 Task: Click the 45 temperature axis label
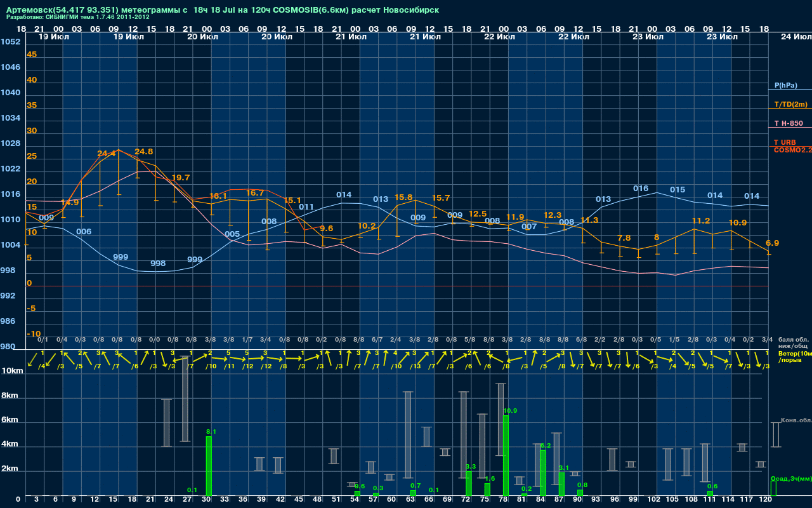tap(32, 55)
